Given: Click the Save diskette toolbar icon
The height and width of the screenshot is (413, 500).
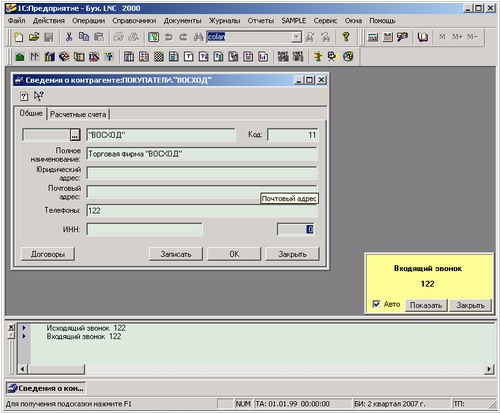Looking at the screenshot, I should [48, 37].
